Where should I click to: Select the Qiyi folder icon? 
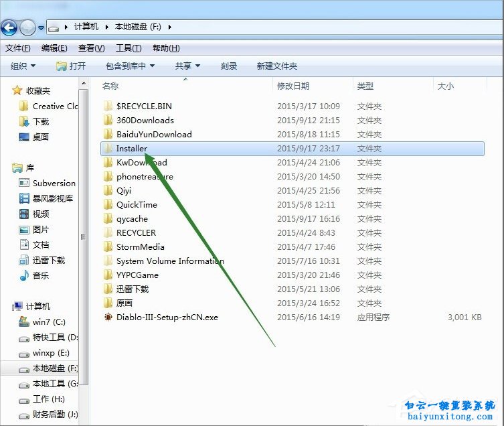click(x=108, y=190)
